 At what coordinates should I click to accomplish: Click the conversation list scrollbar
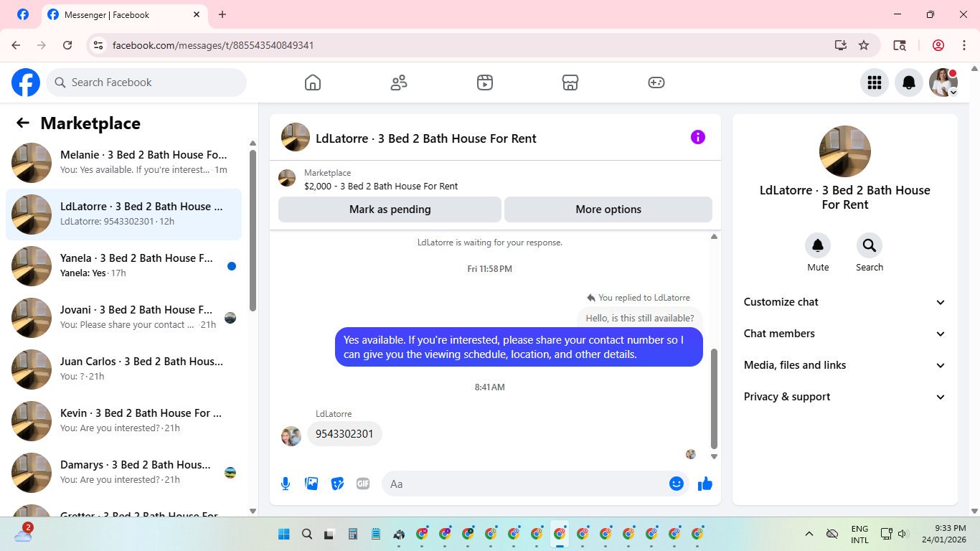click(x=253, y=230)
